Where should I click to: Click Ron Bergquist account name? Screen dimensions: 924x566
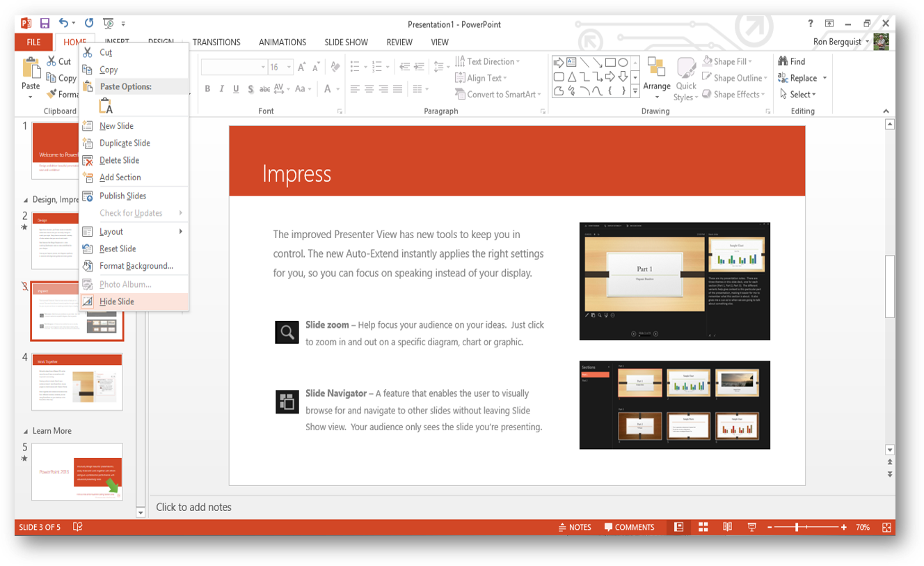[x=837, y=42]
